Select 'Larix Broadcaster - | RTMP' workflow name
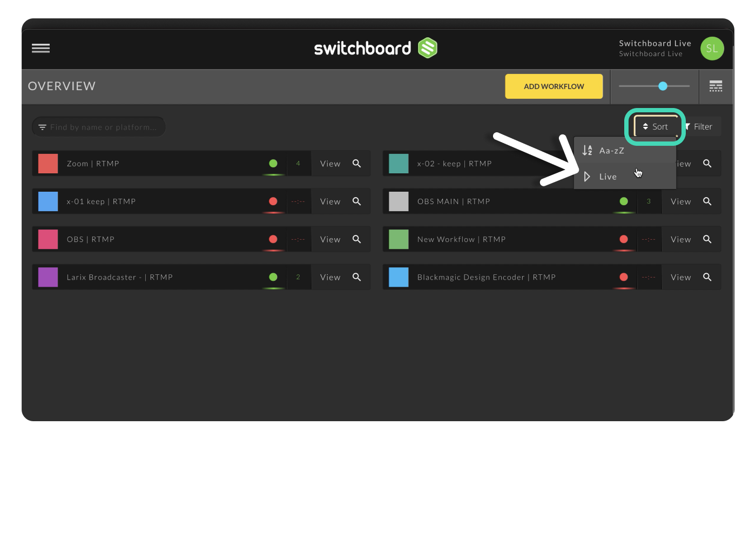The height and width of the screenshot is (540, 756). 120,277
